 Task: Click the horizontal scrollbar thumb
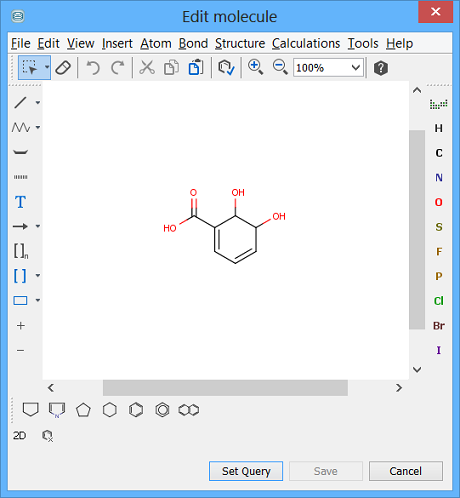point(225,388)
